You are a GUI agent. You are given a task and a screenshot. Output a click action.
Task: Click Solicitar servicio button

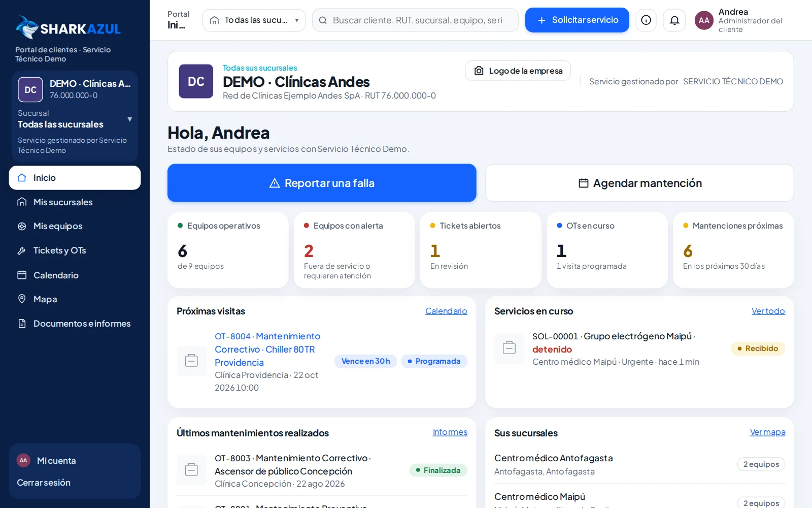[577, 20]
